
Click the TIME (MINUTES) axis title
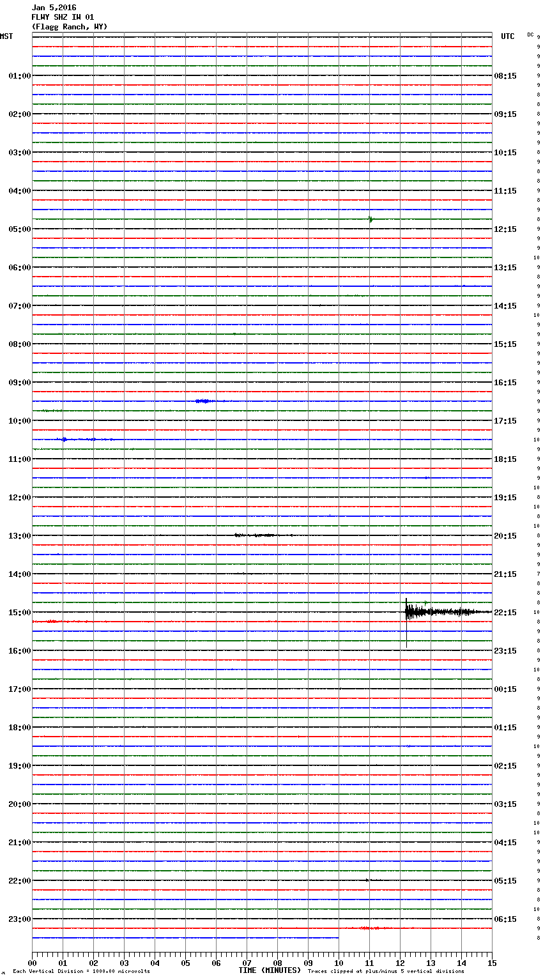(270, 970)
